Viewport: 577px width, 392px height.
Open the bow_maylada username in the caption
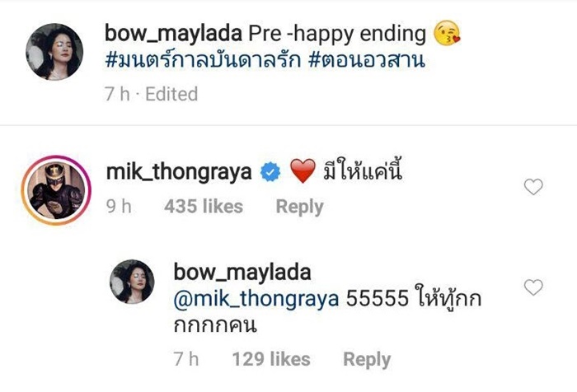click(173, 34)
